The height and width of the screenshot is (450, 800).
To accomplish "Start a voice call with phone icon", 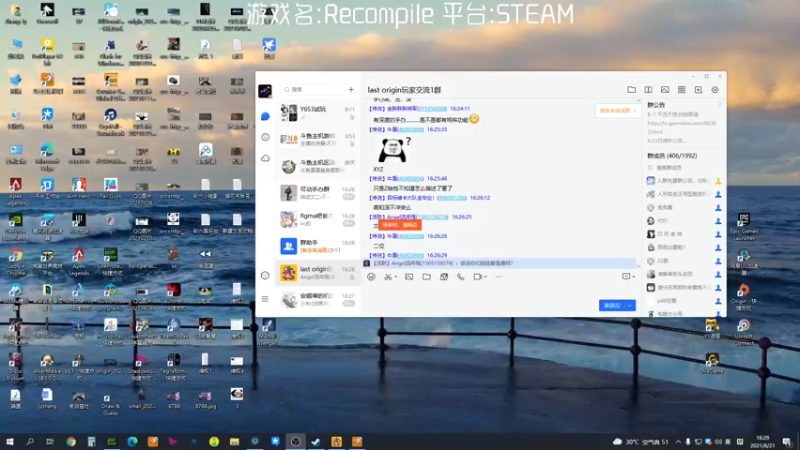I will tap(461, 277).
